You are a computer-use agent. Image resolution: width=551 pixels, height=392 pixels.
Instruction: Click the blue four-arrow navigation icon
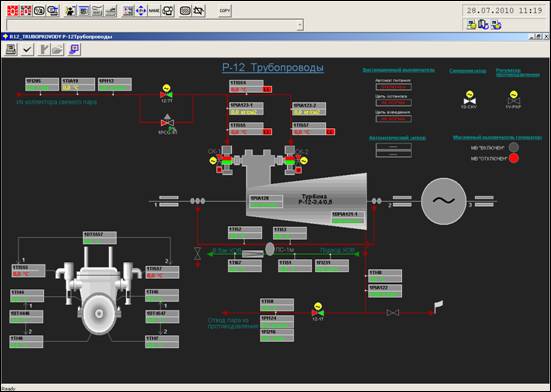tap(141, 11)
